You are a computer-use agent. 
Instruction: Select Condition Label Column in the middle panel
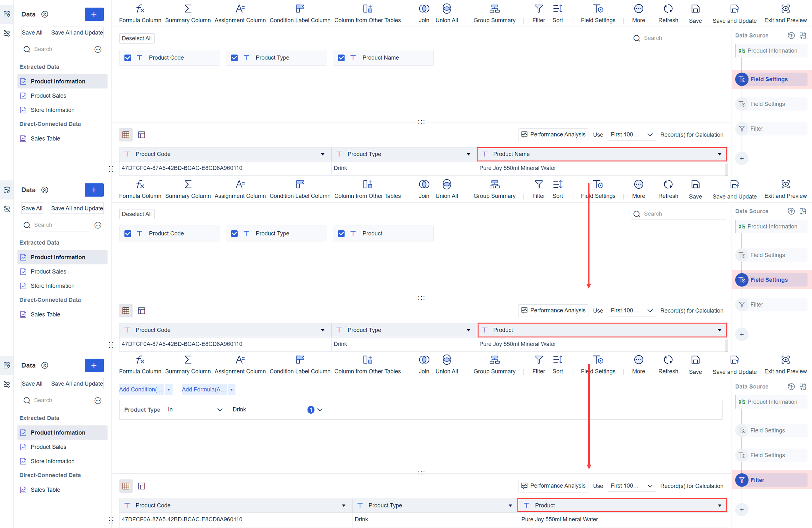[300, 189]
